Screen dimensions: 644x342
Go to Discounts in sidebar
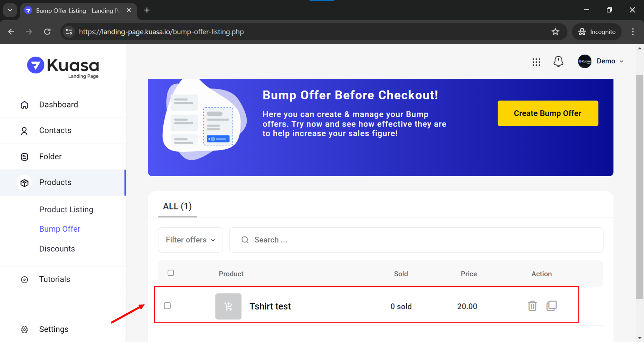57,249
